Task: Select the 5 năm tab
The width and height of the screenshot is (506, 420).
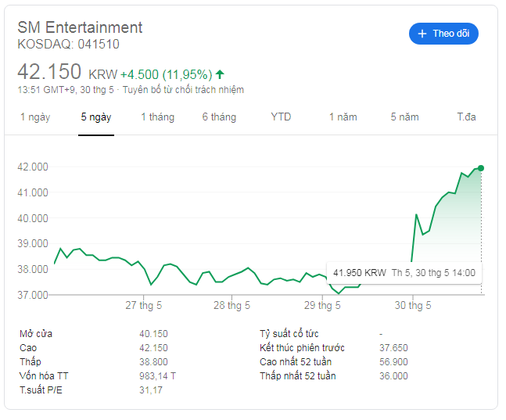Action: tap(404, 117)
